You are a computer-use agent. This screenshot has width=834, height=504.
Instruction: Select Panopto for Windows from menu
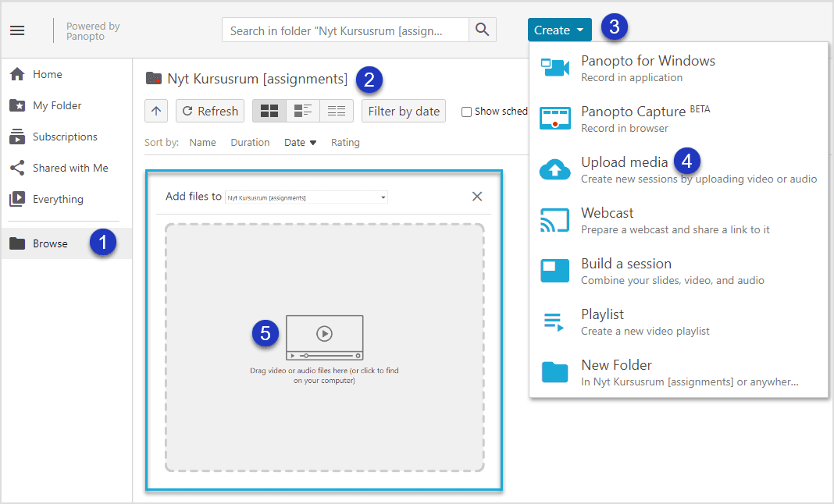[x=647, y=68]
